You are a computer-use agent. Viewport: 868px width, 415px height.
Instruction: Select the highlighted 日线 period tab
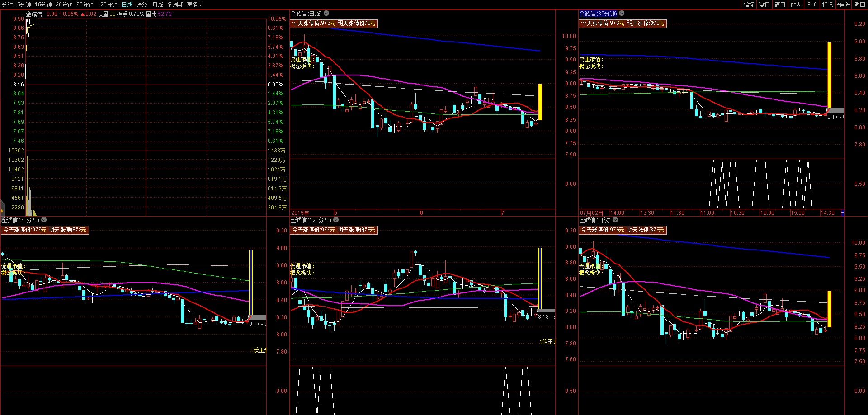(127, 5)
